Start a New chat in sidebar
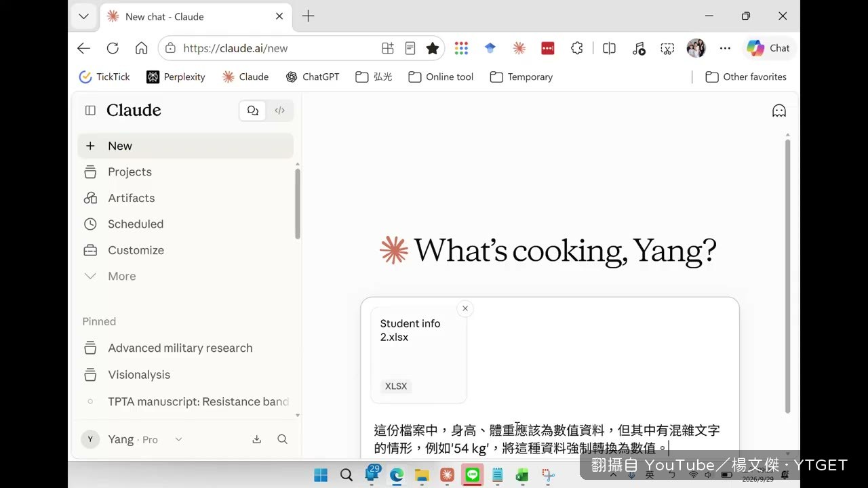Viewport: 868px width, 488px height. [185, 146]
